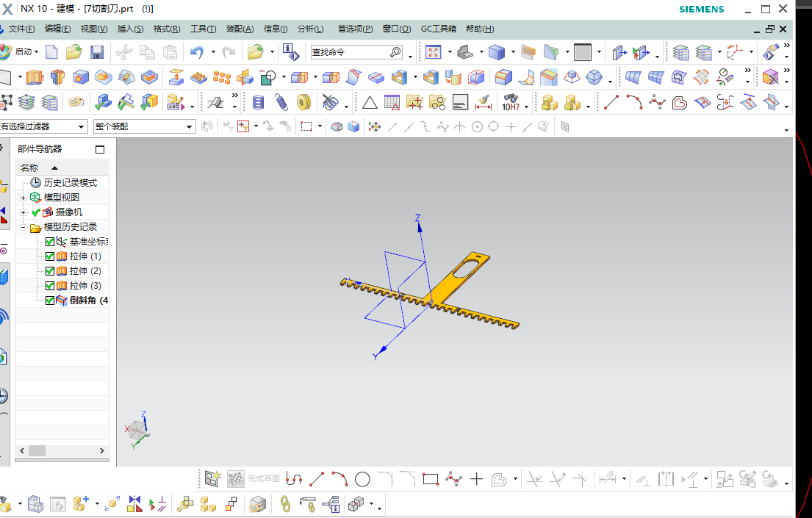This screenshot has width=812, height=518.
Task: Select the Line curve tool with red endpoints
Action: click(611, 102)
